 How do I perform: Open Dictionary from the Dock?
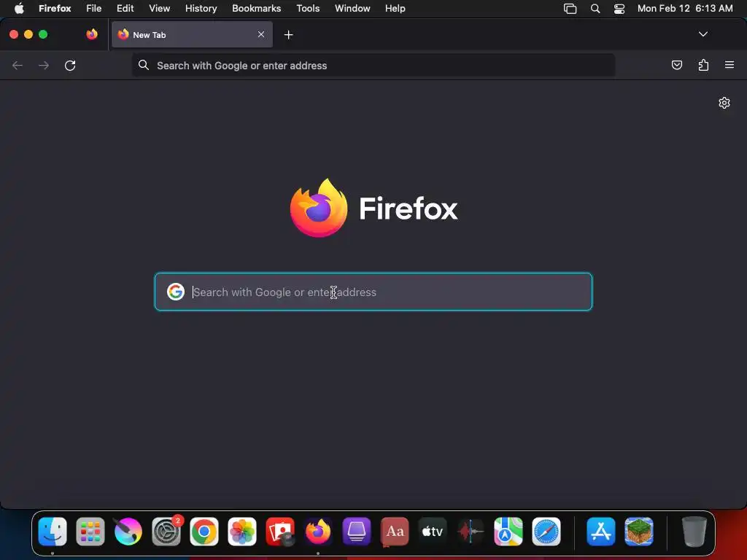pos(395,532)
